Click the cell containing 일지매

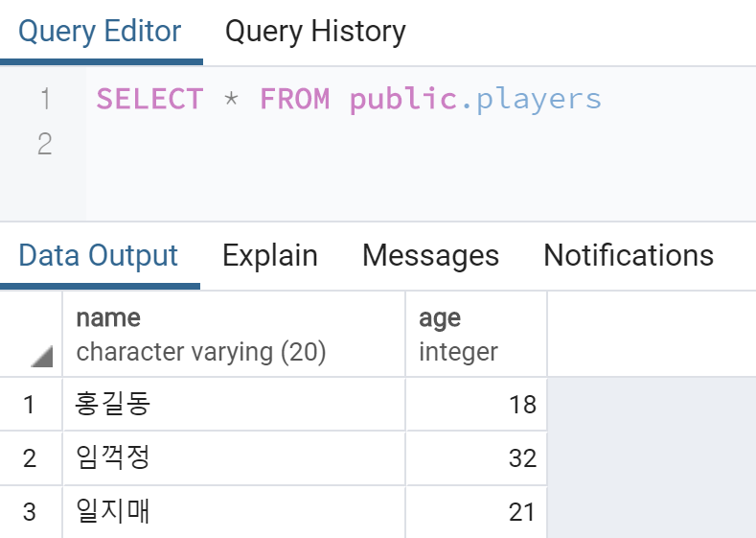point(234,512)
